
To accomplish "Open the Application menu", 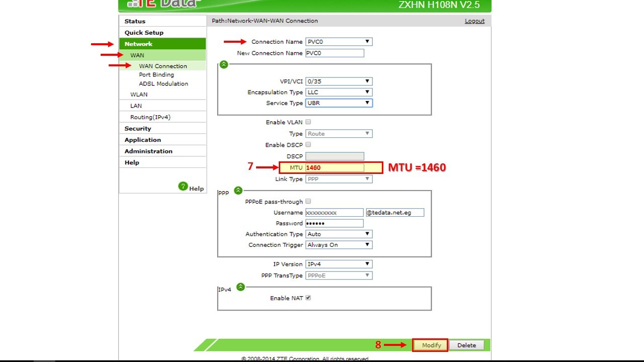I will (163, 140).
